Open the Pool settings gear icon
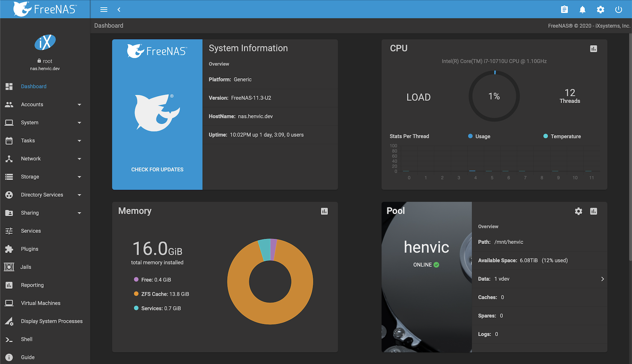The width and height of the screenshot is (632, 364). coord(579,211)
